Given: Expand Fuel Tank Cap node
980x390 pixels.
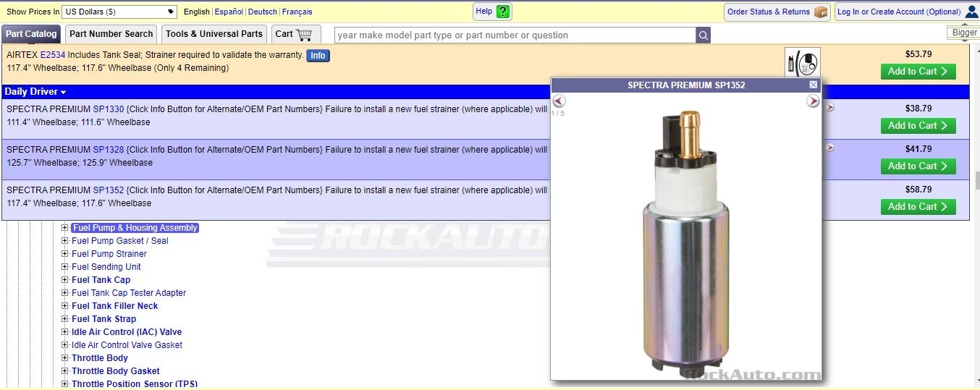Looking at the screenshot, I should pos(65,280).
